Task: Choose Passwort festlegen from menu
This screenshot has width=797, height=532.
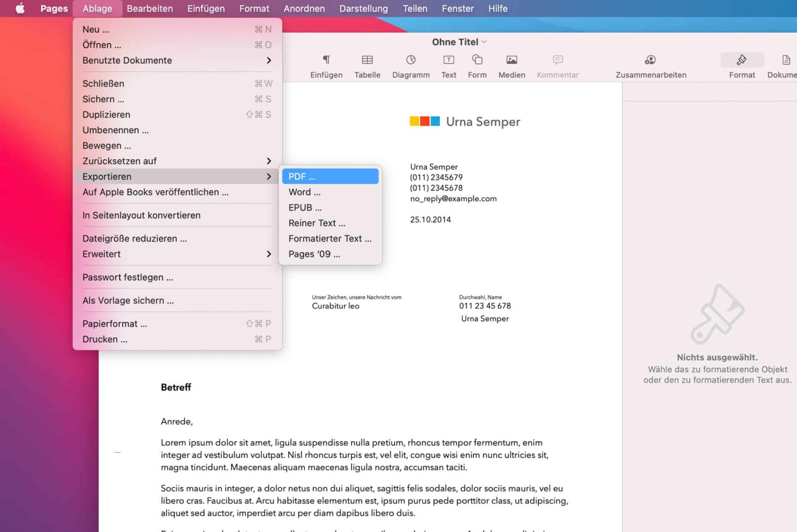Action: click(x=128, y=277)
